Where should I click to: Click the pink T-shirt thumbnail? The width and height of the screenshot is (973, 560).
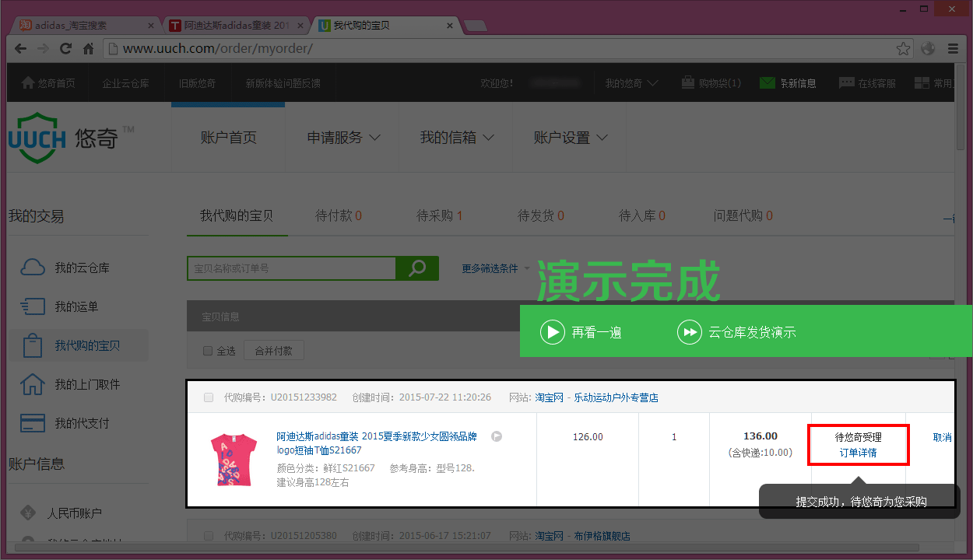(233, 460)
